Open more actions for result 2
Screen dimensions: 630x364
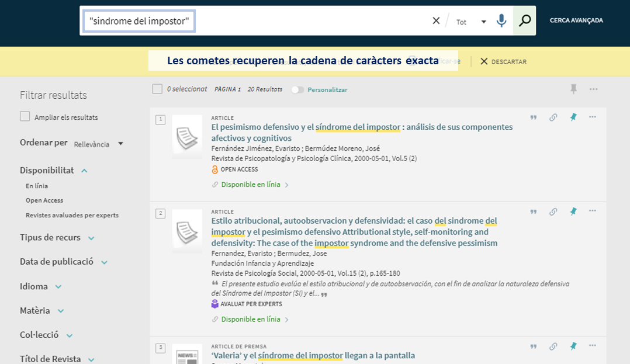pyautogui.click(x=592, y=210)
